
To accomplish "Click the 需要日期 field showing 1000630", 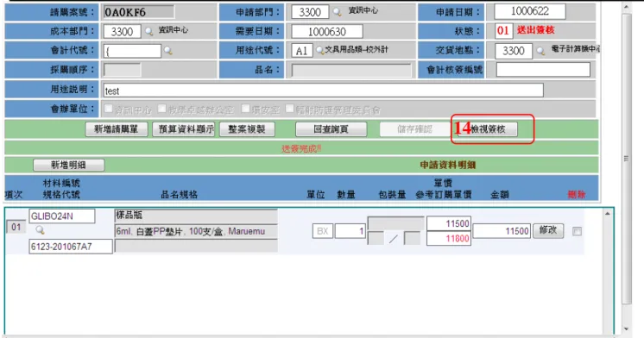I will 327,32.
